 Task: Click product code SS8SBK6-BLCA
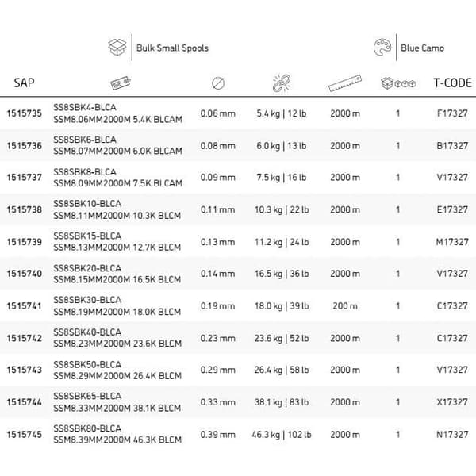click(85, 140)
